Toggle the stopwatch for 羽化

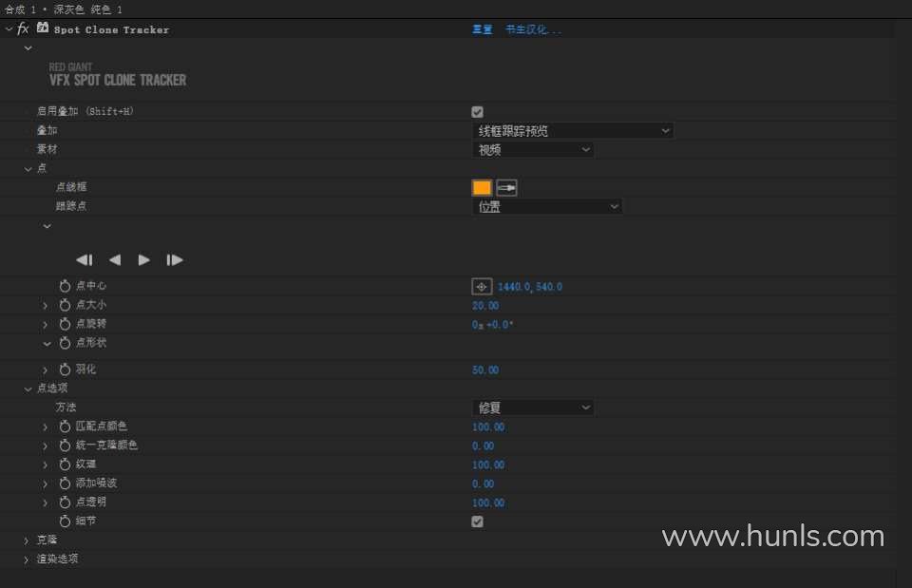click(x=65, y=370)
